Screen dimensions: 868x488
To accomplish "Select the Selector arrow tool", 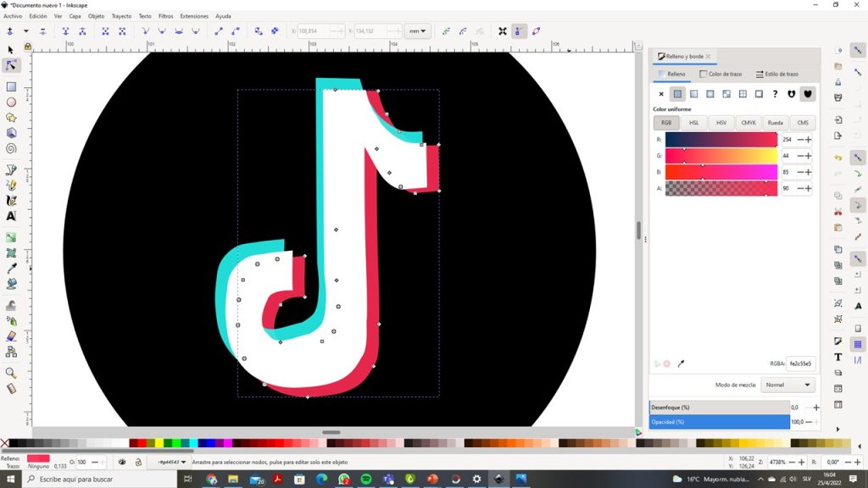I will [10, 50].
